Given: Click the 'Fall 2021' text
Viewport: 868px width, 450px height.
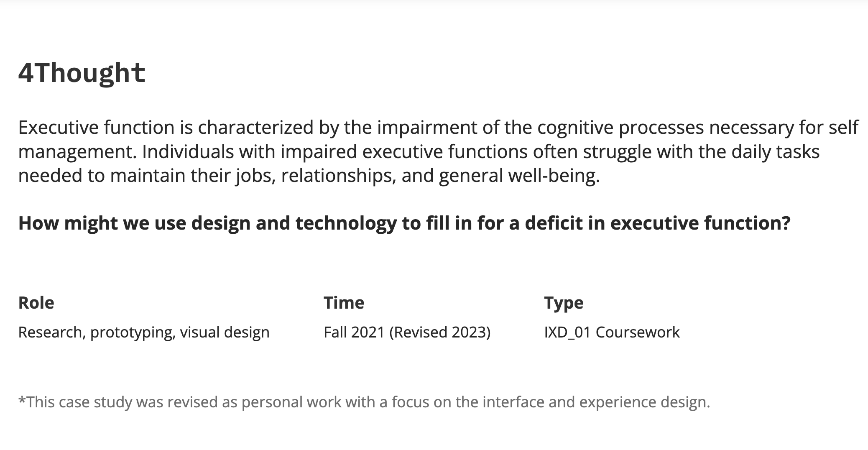Looking at the screenshot, I should pyautogui.click(x=354, y=332).
